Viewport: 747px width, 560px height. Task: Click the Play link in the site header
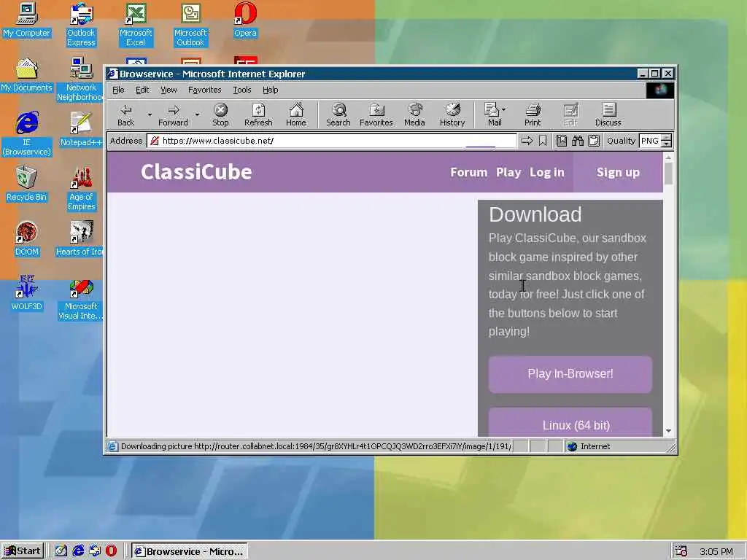pyautogui.click(x=508, y=172)
